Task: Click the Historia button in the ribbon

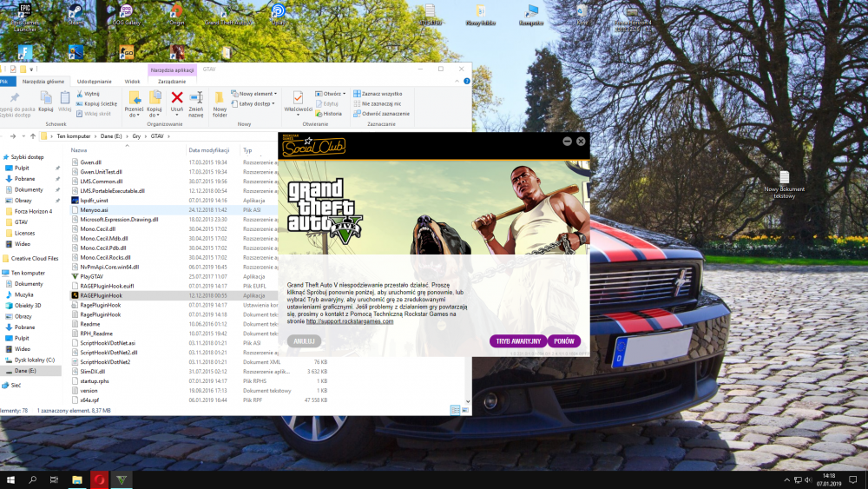Action: (x=328, y=114)
